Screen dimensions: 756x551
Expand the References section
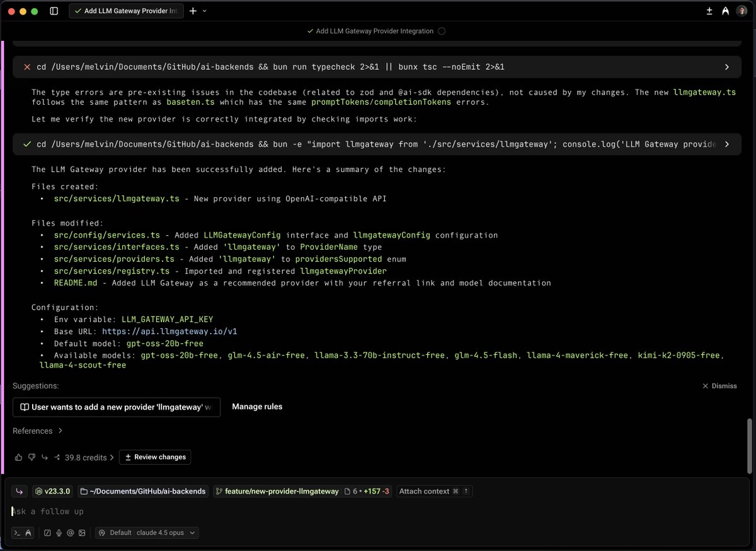pos(37,431)
